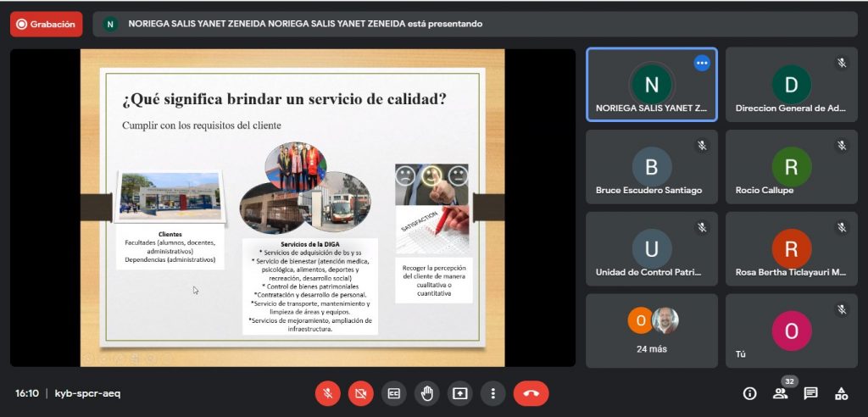Toggle the microphone mute button
Viewport: 868px width, 417px height.
pyautogui.click(x=328, y=394)
